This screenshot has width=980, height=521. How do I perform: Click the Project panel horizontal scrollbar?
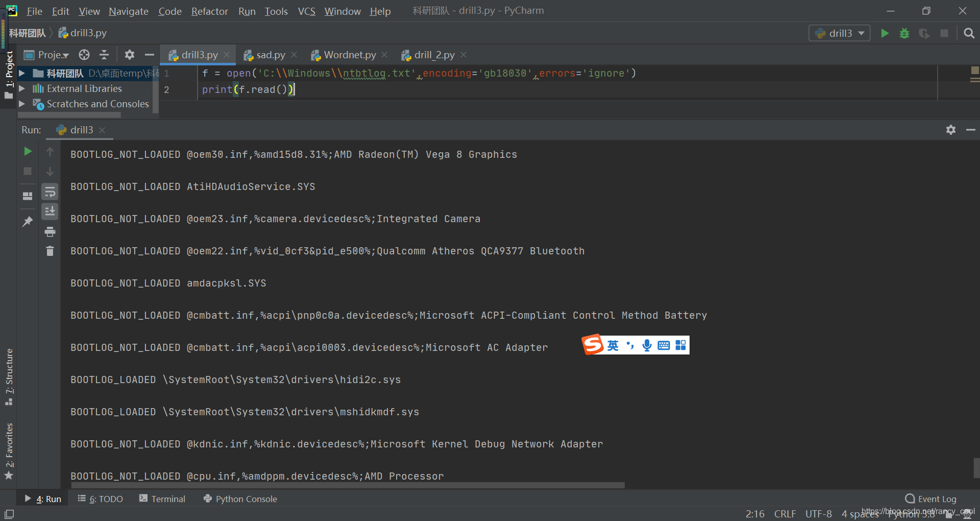pos(69,115)
